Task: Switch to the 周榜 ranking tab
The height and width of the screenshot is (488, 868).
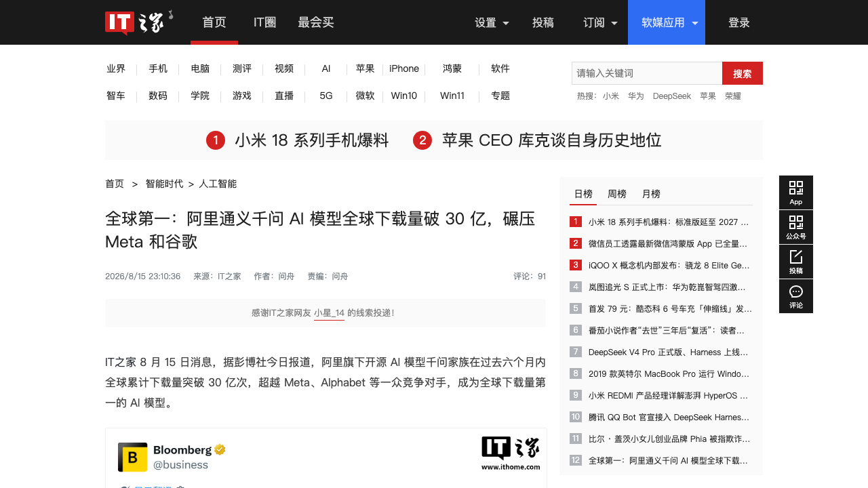Action: [x=617, y=194]
